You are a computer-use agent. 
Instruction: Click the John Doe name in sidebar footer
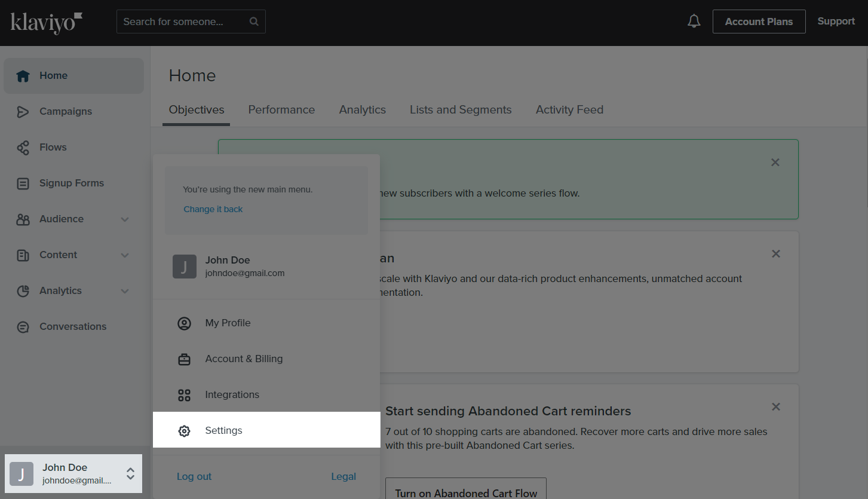point(65,467)
